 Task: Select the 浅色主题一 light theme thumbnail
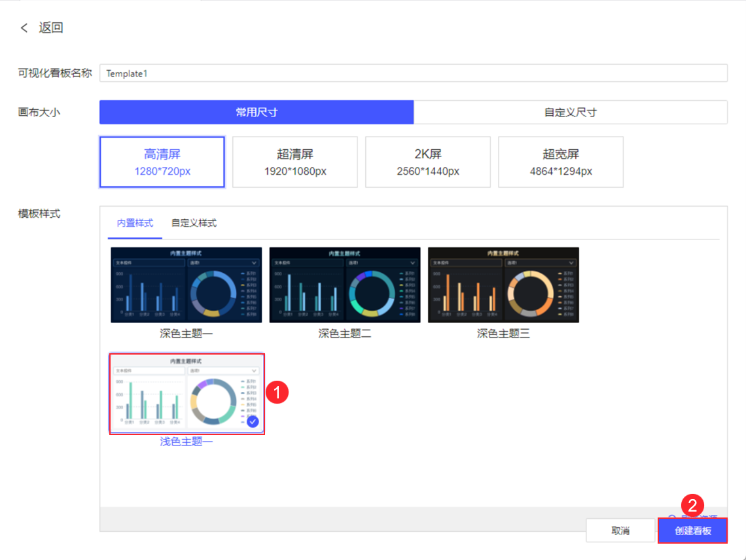(186, 393)
